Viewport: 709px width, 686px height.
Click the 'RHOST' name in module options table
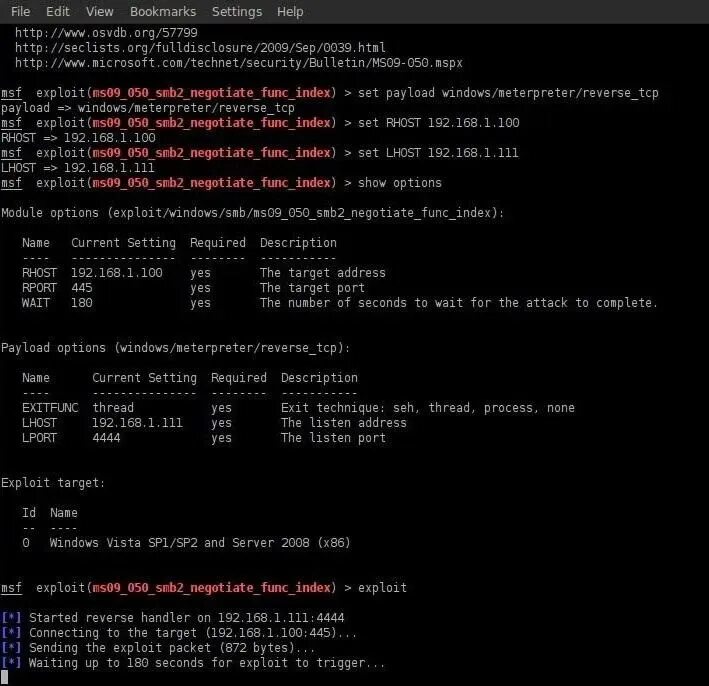click(x=39, y=273)
